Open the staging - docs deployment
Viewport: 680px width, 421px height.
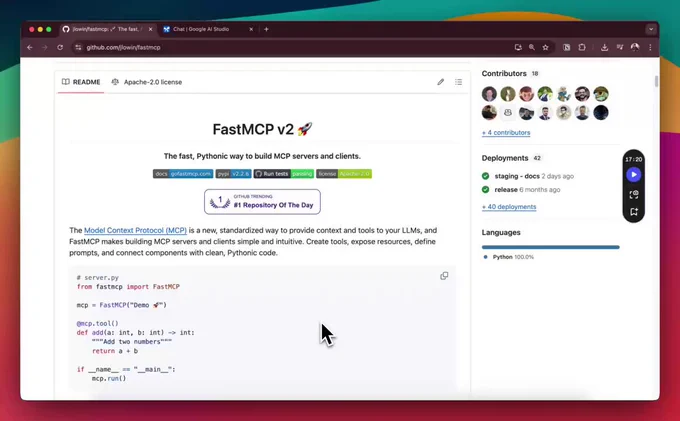coord(517,176)
